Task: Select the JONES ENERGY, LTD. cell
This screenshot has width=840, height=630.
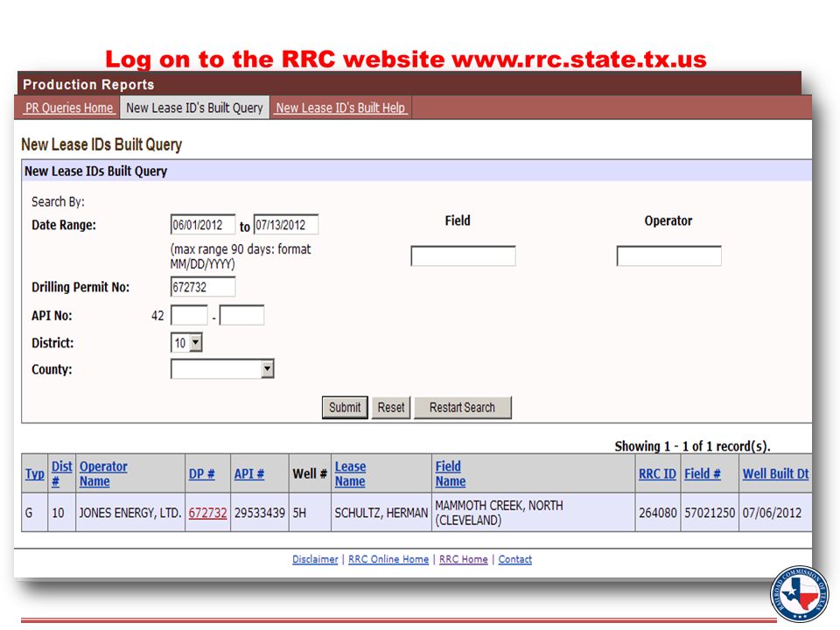Action: (130, 513)
